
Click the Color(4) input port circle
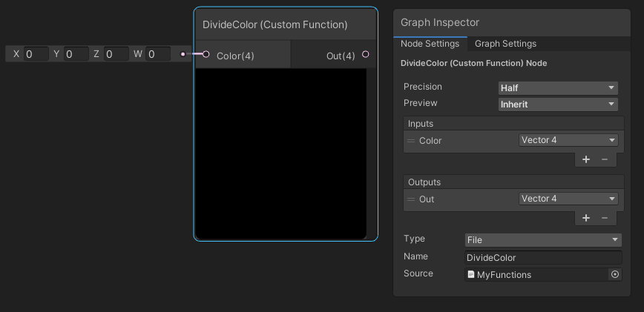(x=206, y=54)
